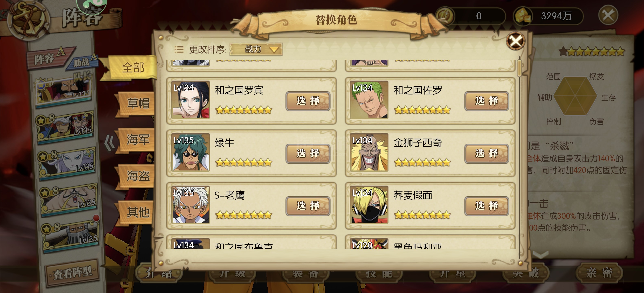Select the 绿牛 character portrait

pyautogui.click(x=190, y=152)
